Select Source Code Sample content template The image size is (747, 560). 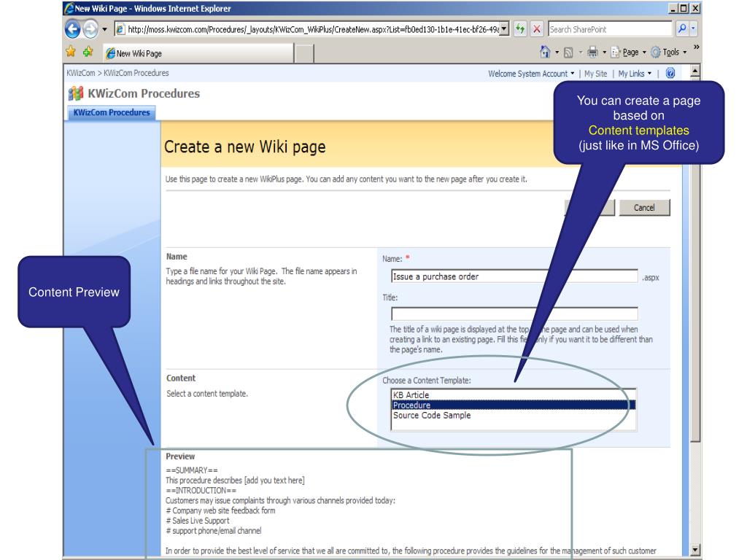[x=513, y=415]
